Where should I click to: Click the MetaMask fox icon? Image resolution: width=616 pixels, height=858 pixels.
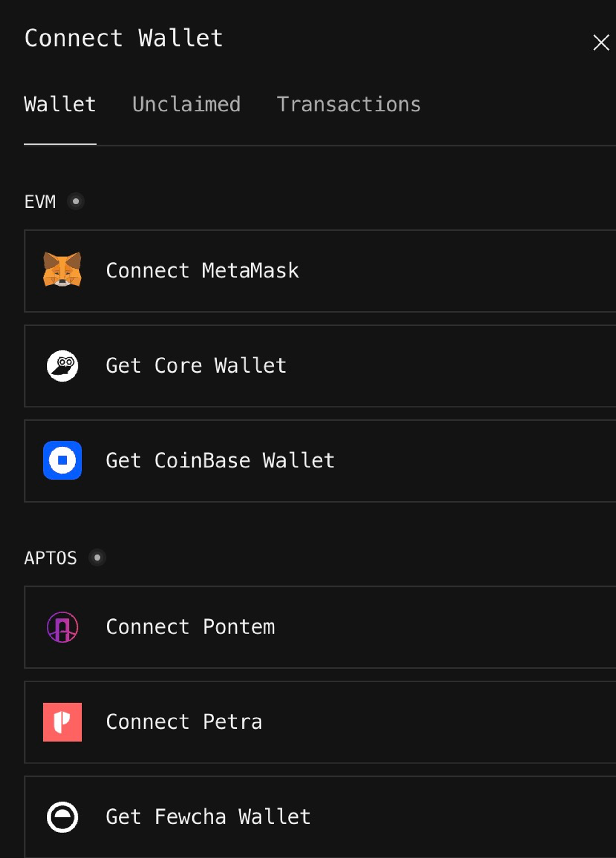63,270
